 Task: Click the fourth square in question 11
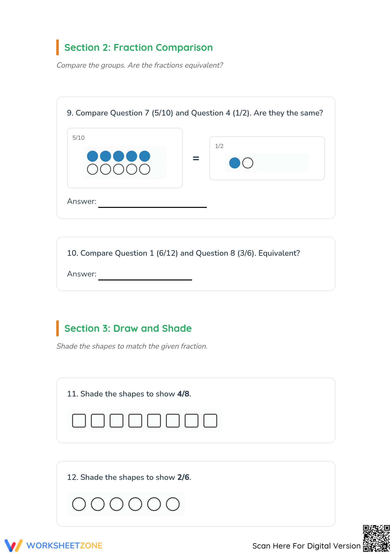(x=135, y=421)
